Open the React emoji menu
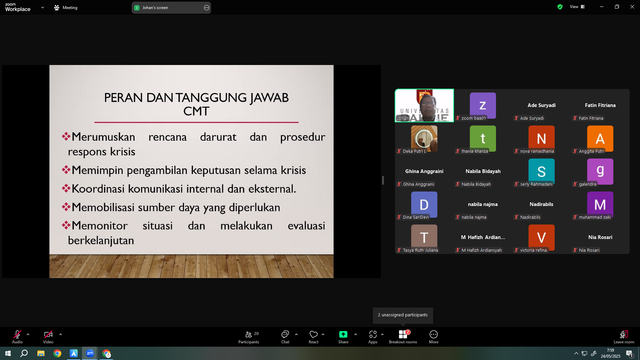Viewport: 640px width, 360px height. [313, 337]
